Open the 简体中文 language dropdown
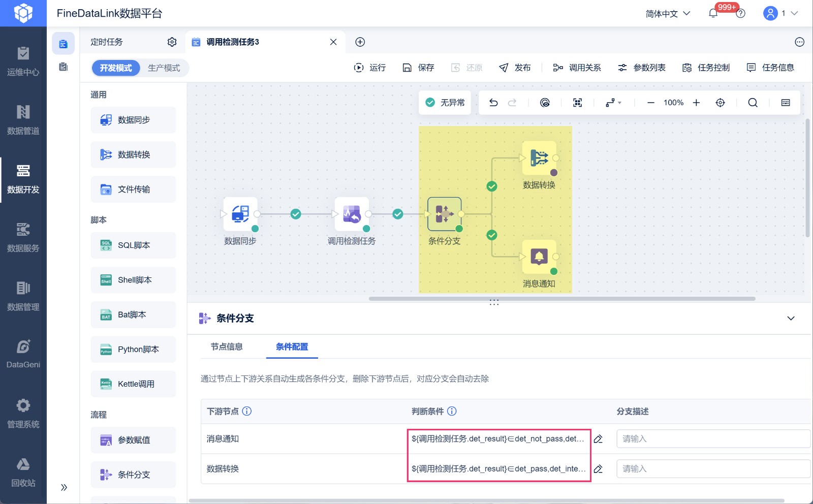 pyautogui.click(x=668, y=14)
